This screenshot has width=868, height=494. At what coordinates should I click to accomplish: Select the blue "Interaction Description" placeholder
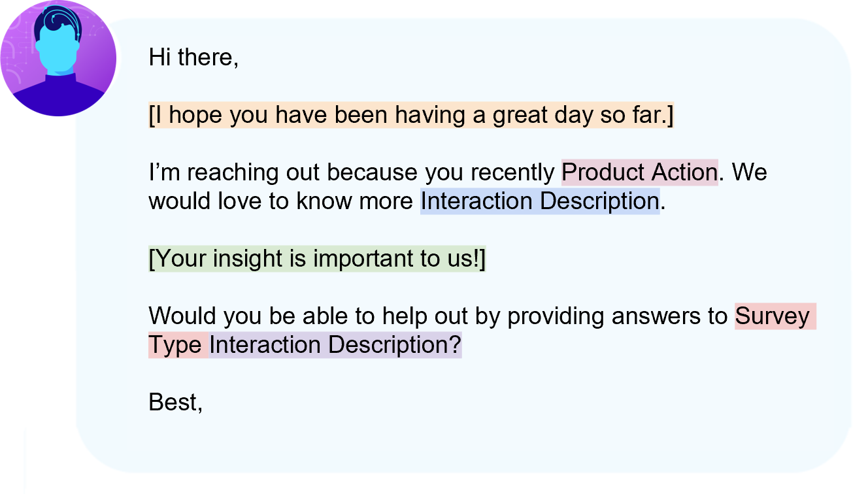(539, 201)
